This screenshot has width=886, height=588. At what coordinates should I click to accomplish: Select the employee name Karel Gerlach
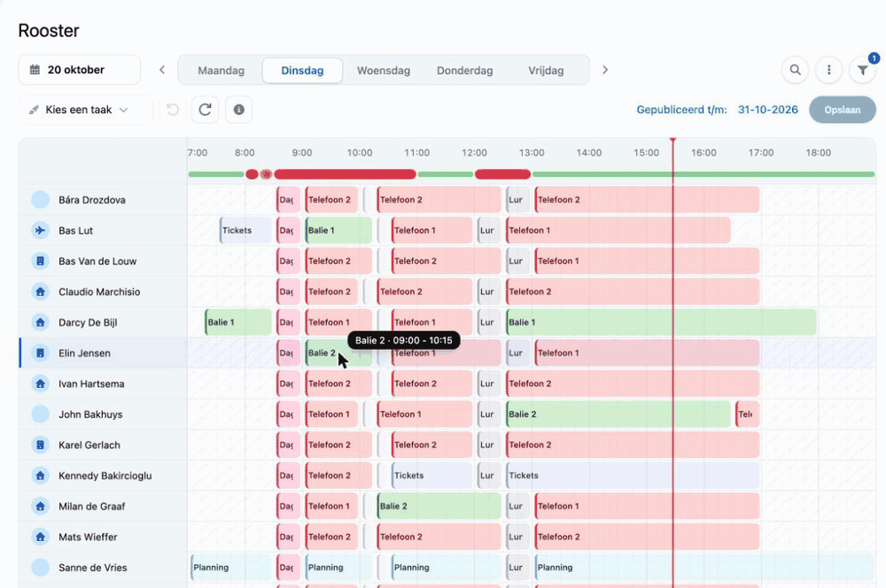(89, 445)
